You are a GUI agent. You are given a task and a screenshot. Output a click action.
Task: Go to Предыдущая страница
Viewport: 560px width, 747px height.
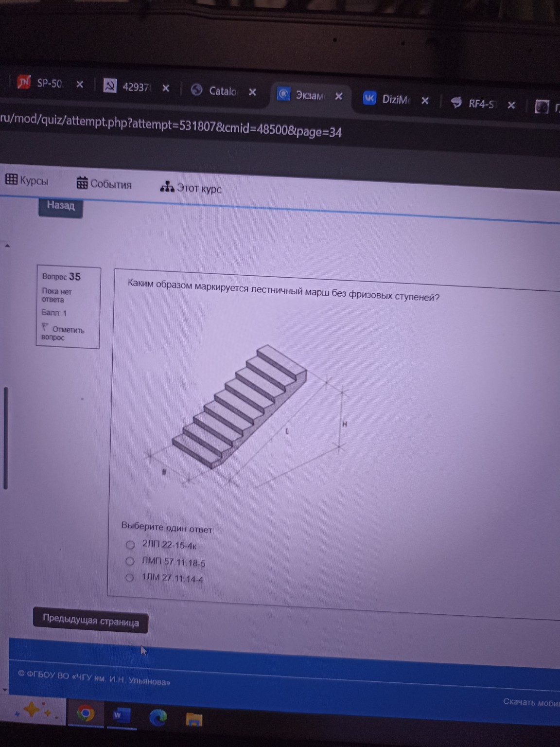coord(90,621)
